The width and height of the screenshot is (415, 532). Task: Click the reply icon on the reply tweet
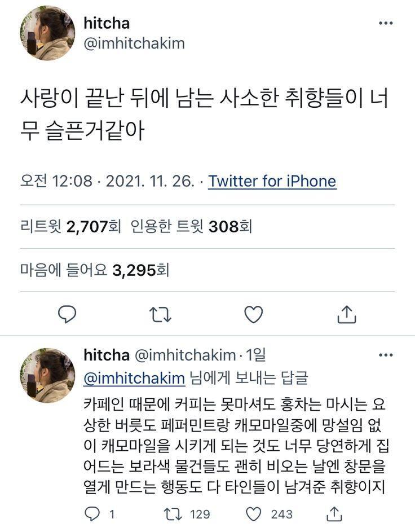pos(92,514)
